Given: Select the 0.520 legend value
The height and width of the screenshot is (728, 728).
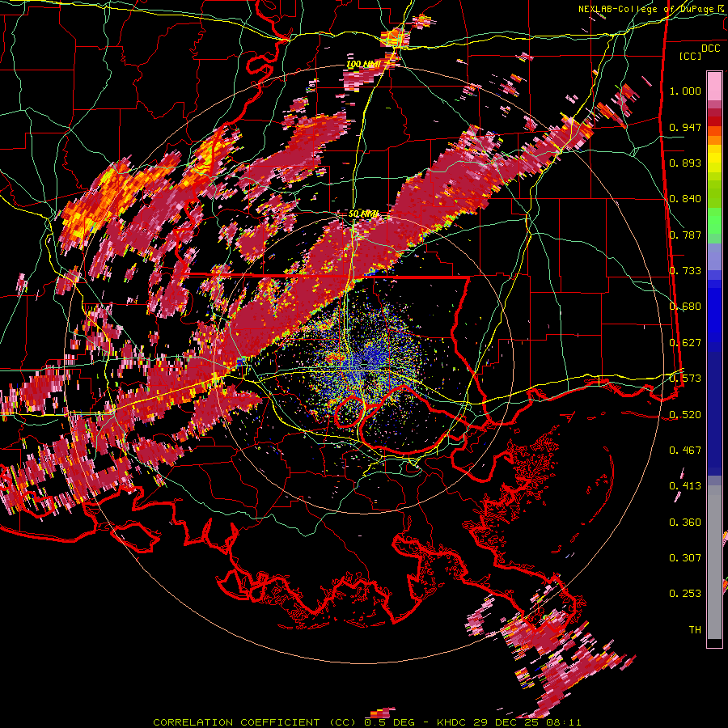Looking at the screenshot, I should point(685,414).
